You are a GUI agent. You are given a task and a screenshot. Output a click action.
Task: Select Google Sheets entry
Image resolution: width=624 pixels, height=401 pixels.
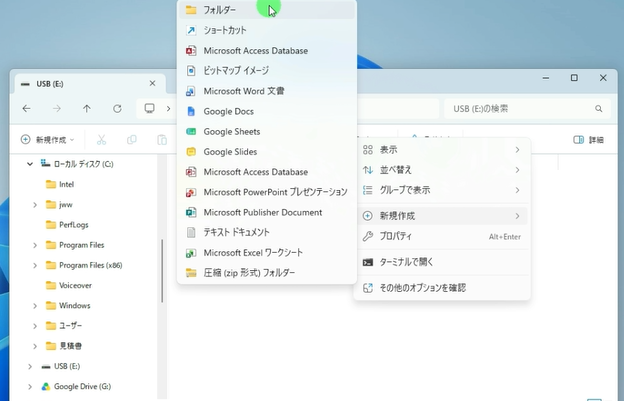click(x=267, y=132)
